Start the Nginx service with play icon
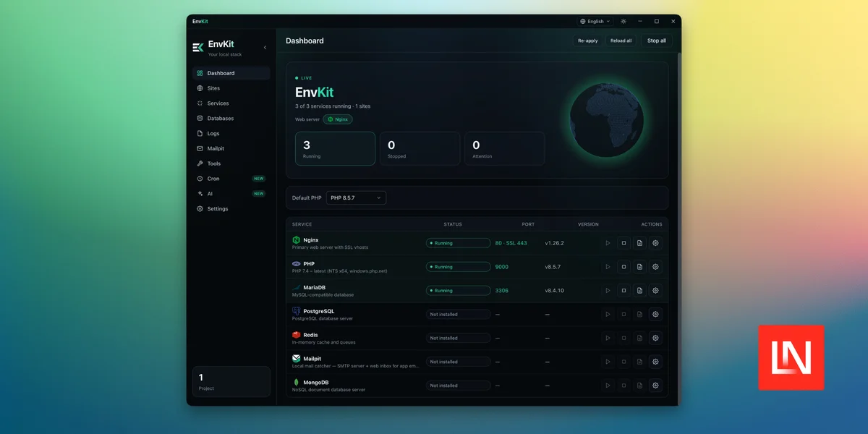 [608, 243]
